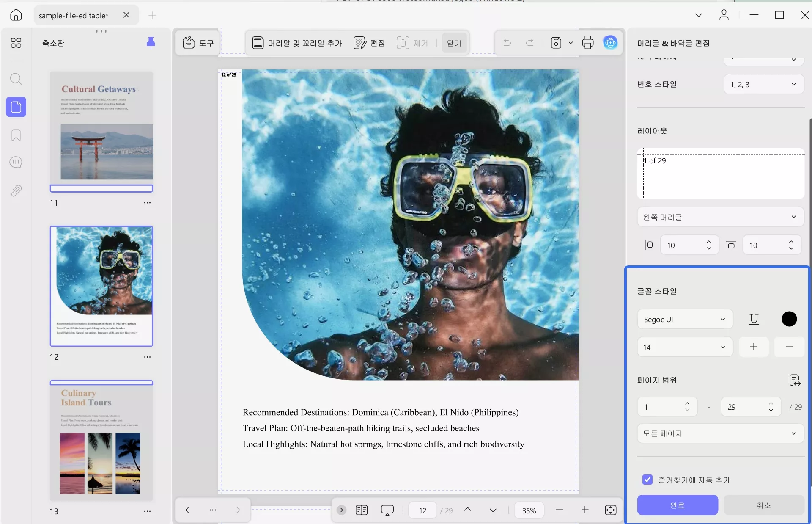This screenshot has width=812, height=524.
Task: Open the Segoe UI font dropdown
Action: [685, 319]
